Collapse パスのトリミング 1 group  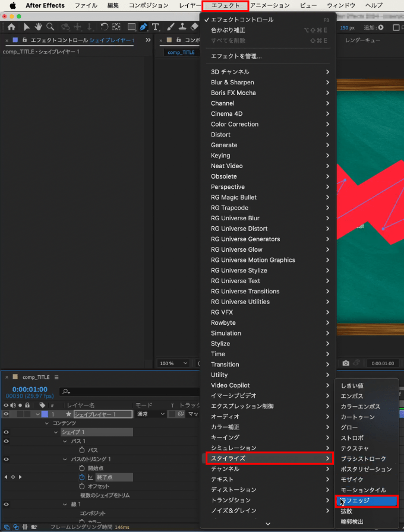point(65,460)
